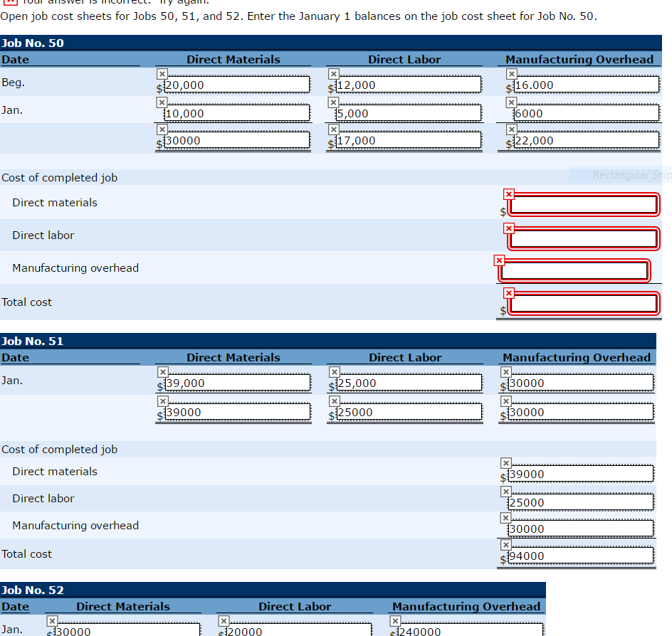This screenshot has height=636, width=672.
Task: Click the clear icon above Job 52's 30000 Direct Materials field
Action: click(x=51, y=620)
